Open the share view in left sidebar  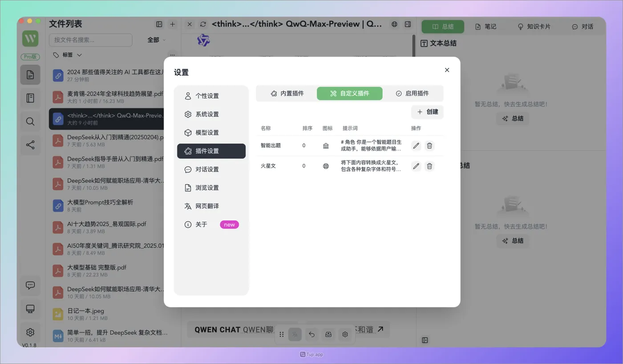pyautogui.click(x=30, y=145)
